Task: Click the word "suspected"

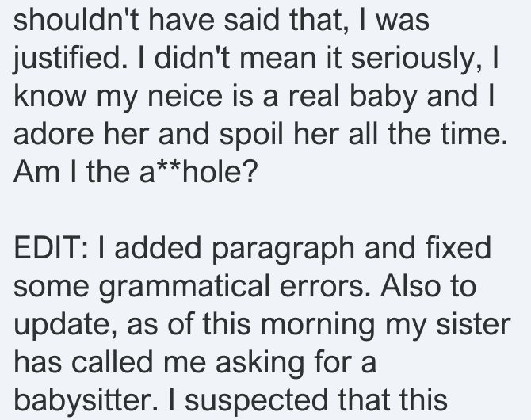Action: [x=256, y=401]
